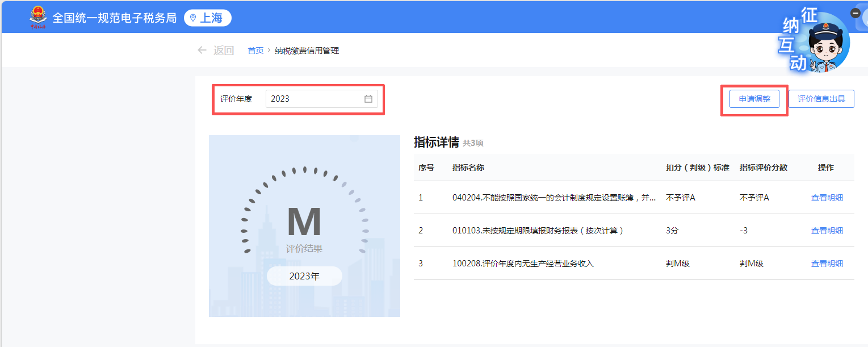868x347 pixels.
Task: Select the truncated 040204 indicator name
Action: tap(554, 198)
